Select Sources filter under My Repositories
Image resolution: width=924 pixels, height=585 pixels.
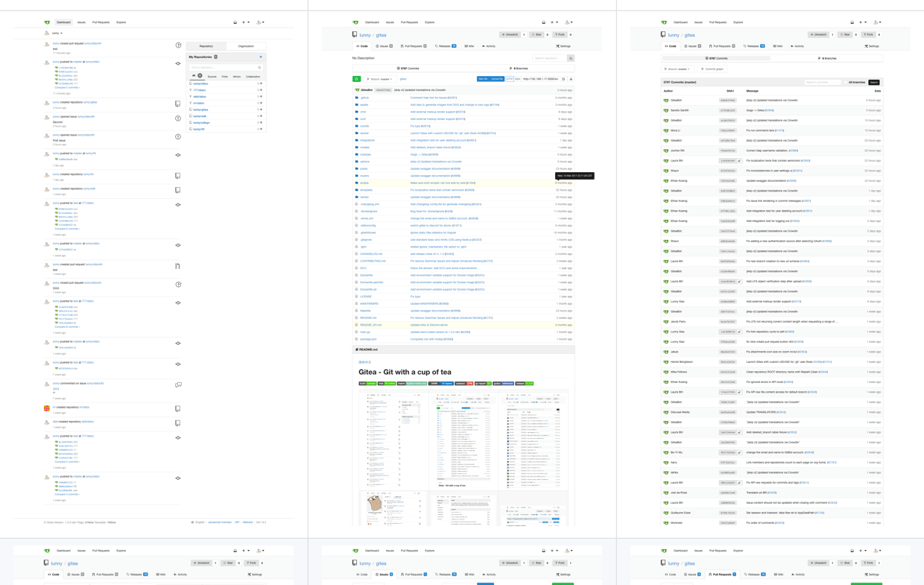[x=212, y=77]
